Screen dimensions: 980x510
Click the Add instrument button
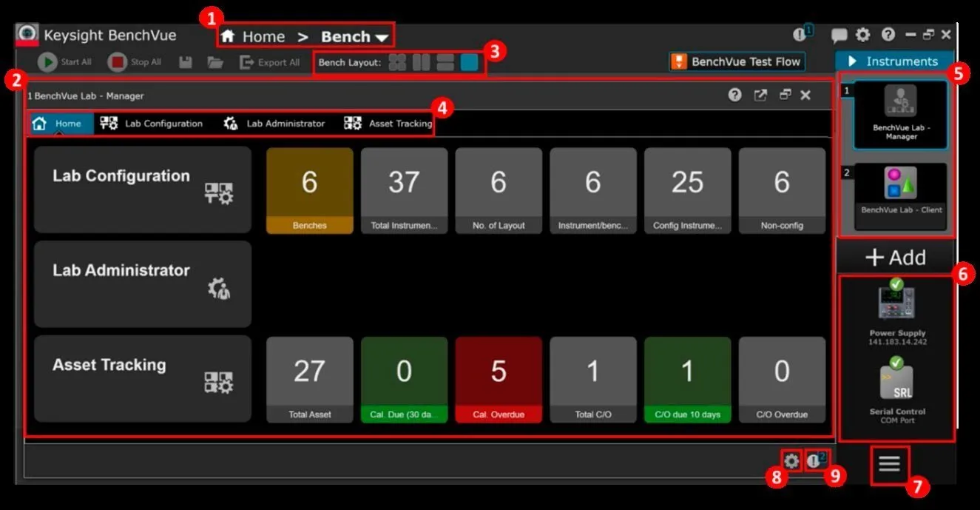point(896,257)
